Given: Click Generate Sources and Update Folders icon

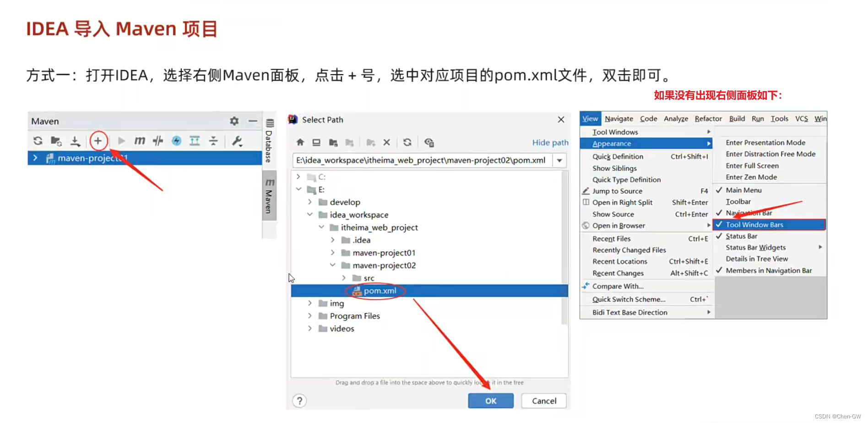Looking at the screenshot, I should [56, 141].
